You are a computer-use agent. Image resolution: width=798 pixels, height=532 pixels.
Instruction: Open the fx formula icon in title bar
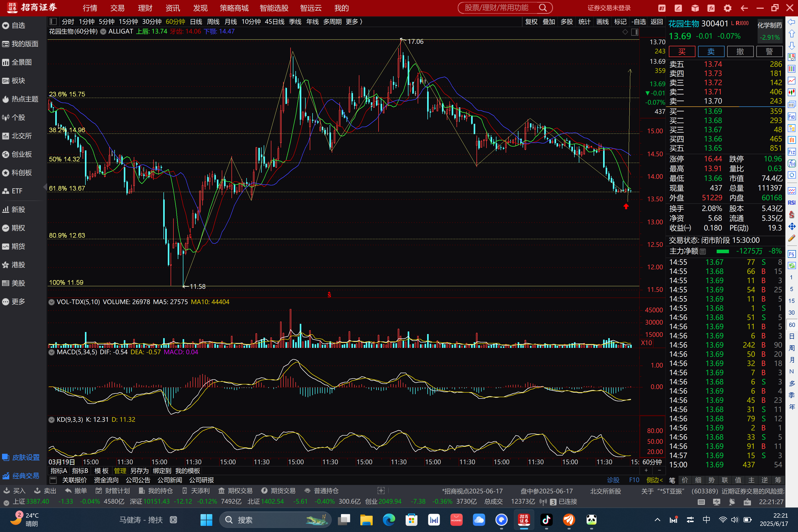pos(711,8)
